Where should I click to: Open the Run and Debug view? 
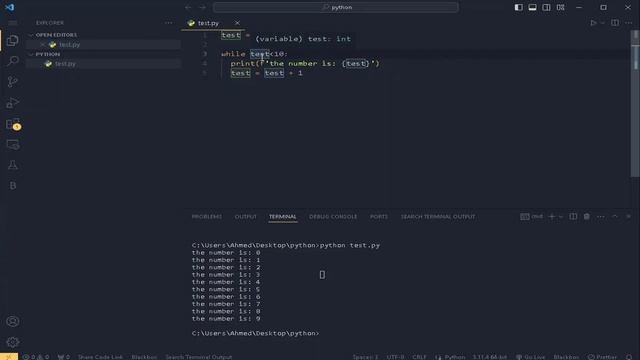(13, 102)
